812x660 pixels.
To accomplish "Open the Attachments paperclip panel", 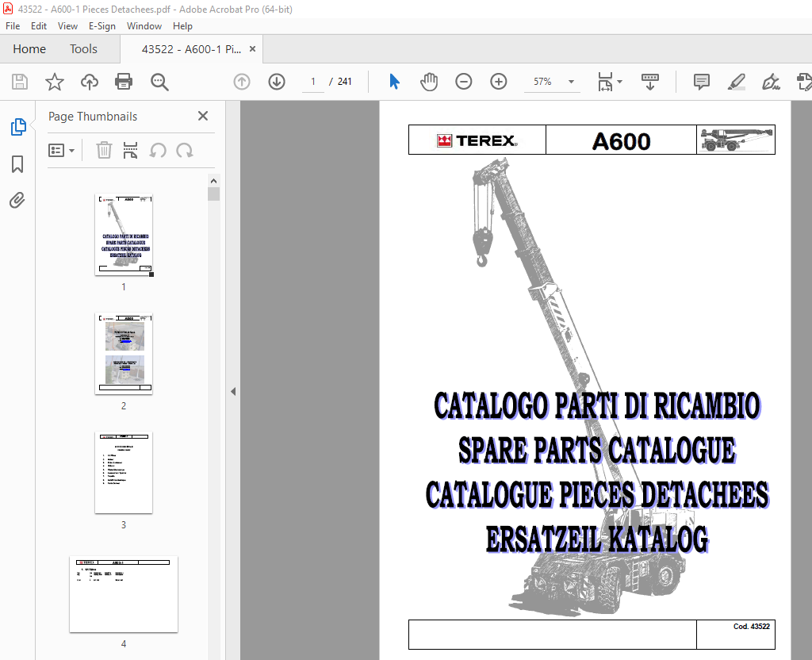I will [17, 200].
